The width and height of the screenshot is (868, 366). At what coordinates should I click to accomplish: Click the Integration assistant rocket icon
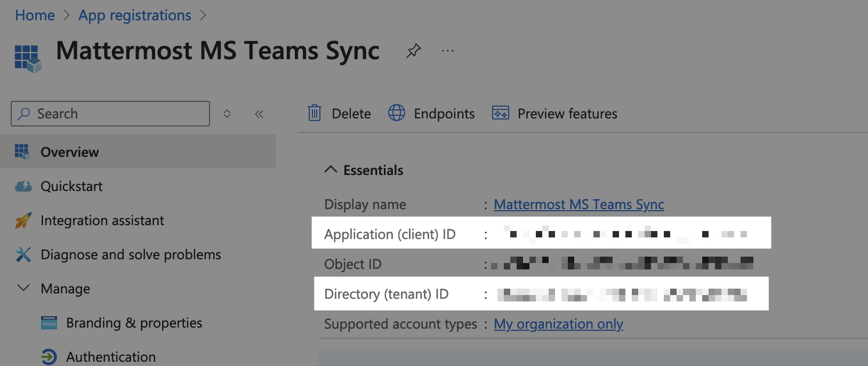coord(23,220)
